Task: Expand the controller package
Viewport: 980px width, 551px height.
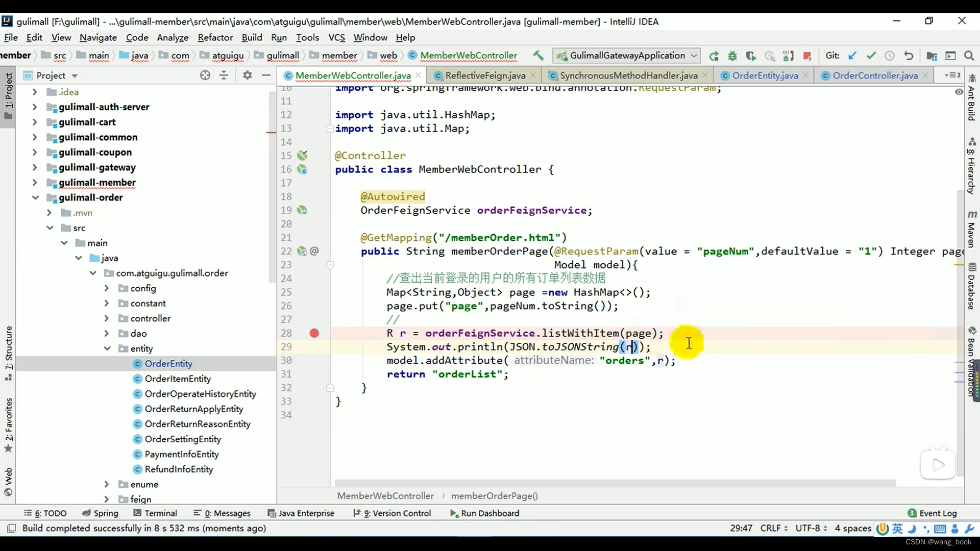Action: (107, 318)
